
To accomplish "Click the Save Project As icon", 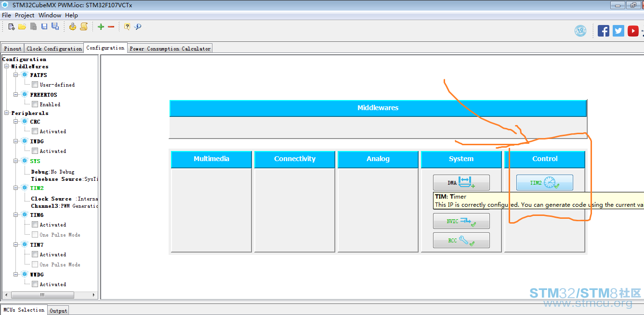I will coord(55,26).
